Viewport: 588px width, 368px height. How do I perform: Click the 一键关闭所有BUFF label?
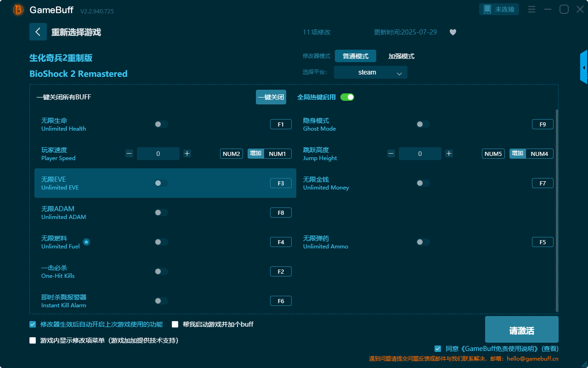[x=64, y=97]
